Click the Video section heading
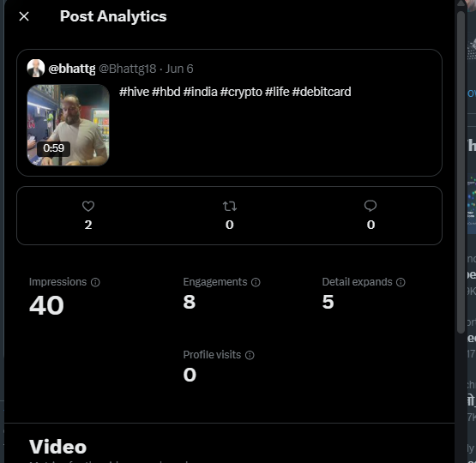Screen dimensions: 476x463 [58, 447]
